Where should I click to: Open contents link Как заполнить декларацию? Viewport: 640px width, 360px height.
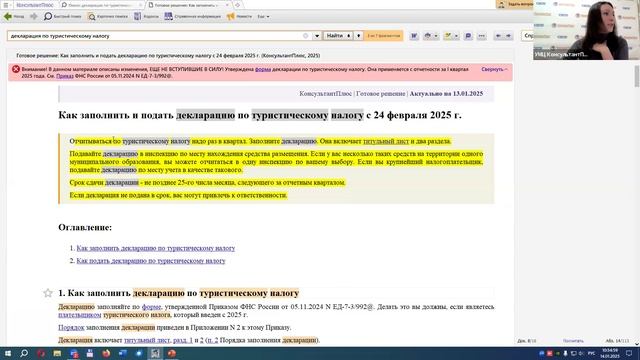156,248
